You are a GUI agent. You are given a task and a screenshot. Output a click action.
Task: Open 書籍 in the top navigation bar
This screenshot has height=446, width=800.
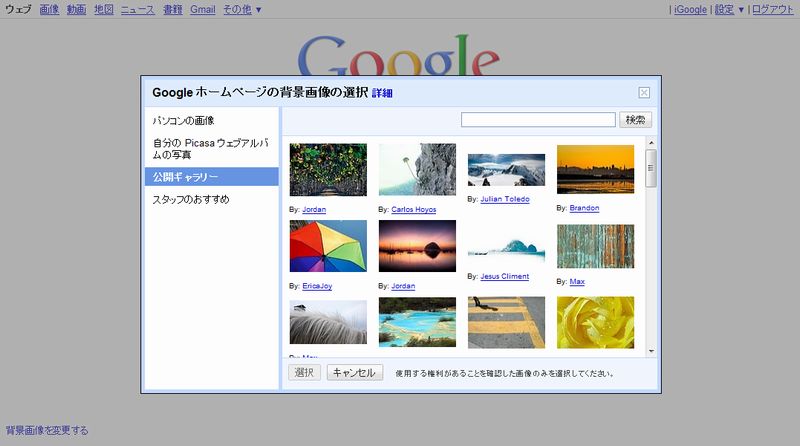[x=172, y=9]
